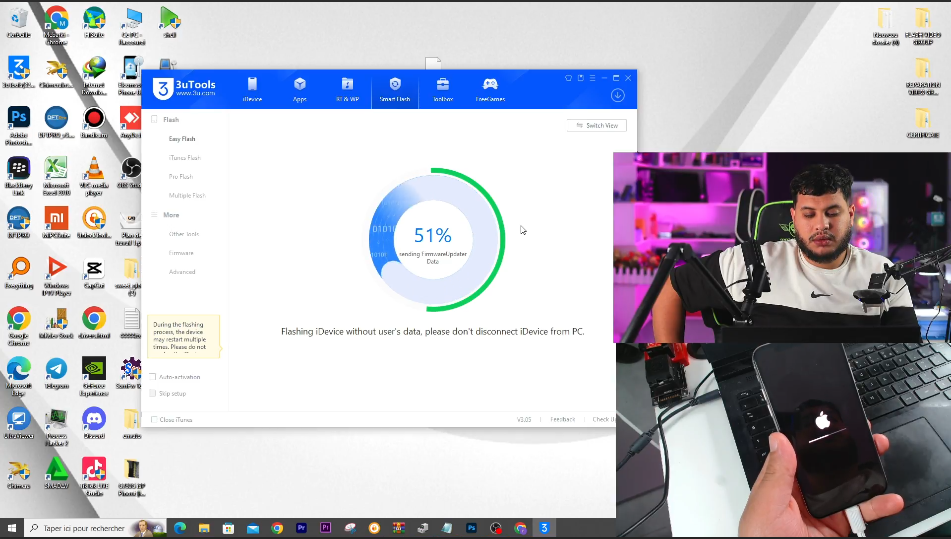Viewport: 951px width, 539px height.
Task: Click the Feedback link
Action: (562, 420)
